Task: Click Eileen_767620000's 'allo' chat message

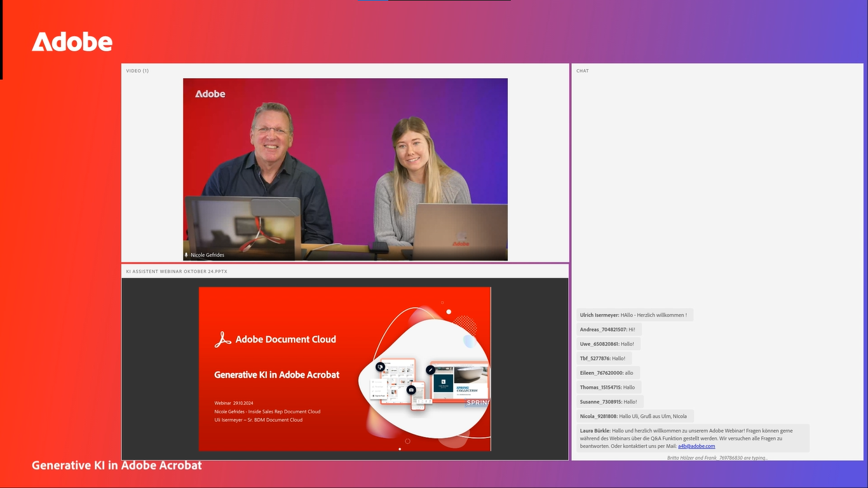Action: tap(608, 373)
